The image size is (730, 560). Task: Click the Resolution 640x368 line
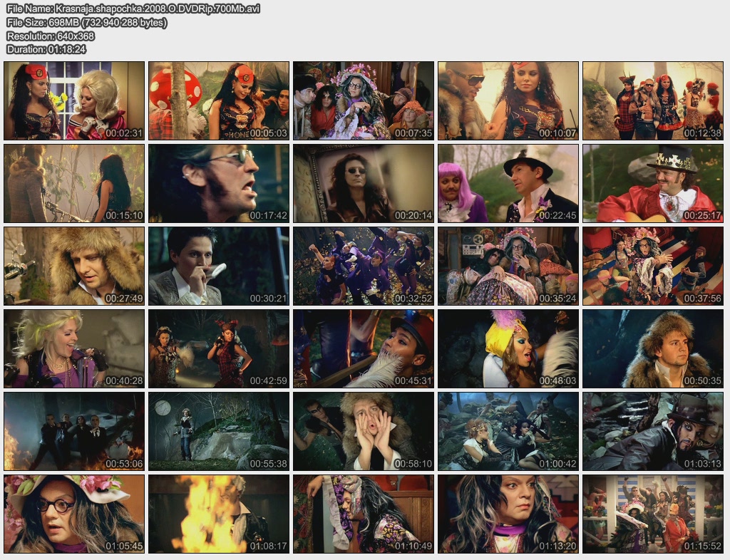pyautogui.click(x=51, y=36)
